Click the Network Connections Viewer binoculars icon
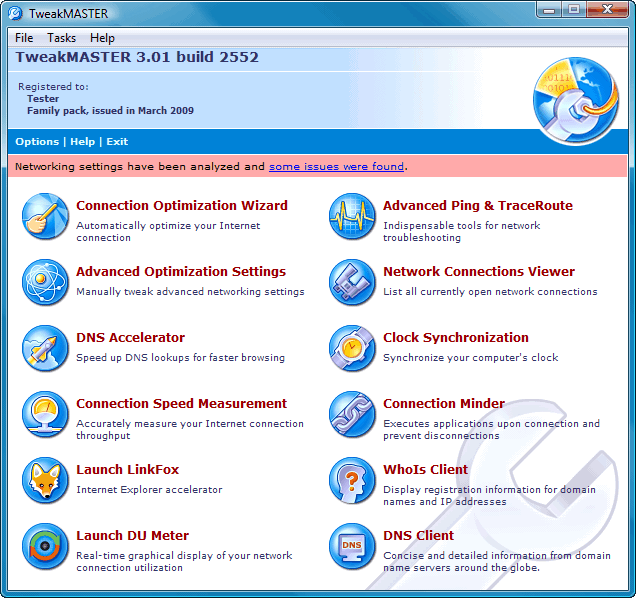The width and height of the screenshot is (636, 598). point(352,282)
